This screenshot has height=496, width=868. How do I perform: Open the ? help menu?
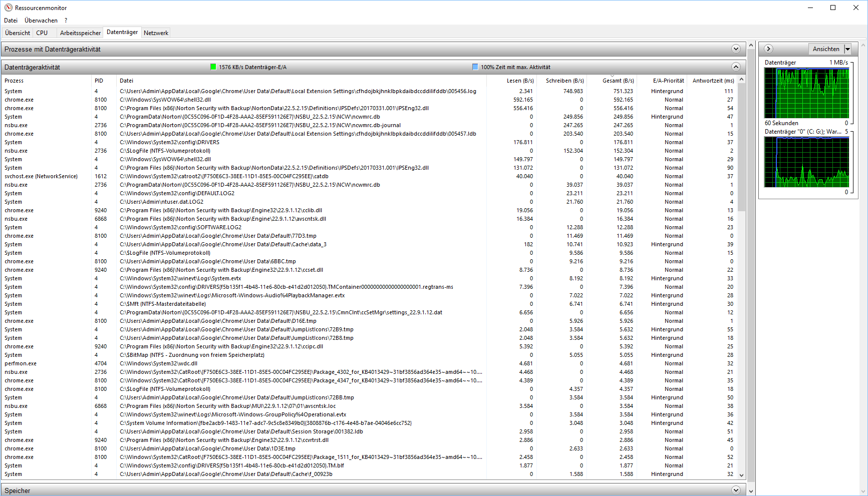click(x=66, y=21)
